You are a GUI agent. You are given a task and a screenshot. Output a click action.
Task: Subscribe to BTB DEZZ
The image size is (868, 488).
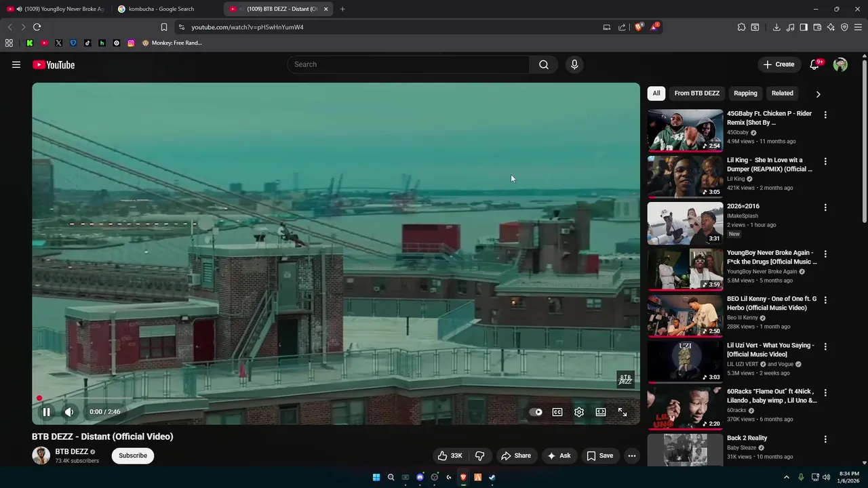pyautogui.click(x=133, y=455)
